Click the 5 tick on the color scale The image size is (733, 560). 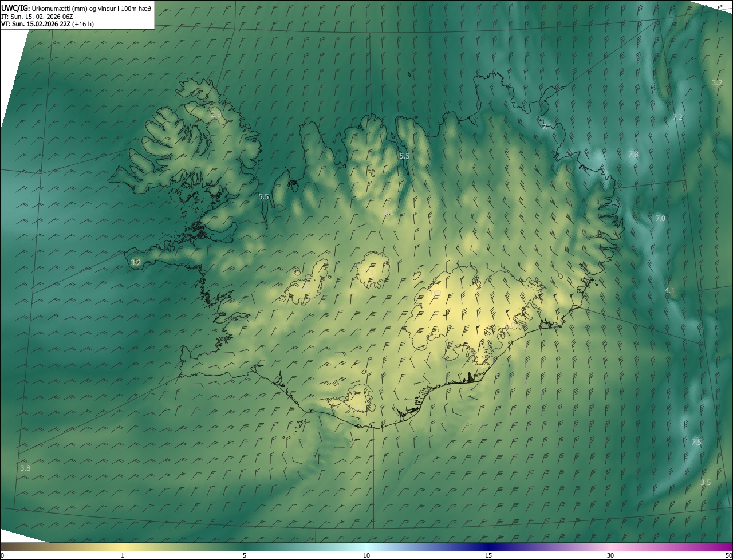pos(245,556)
